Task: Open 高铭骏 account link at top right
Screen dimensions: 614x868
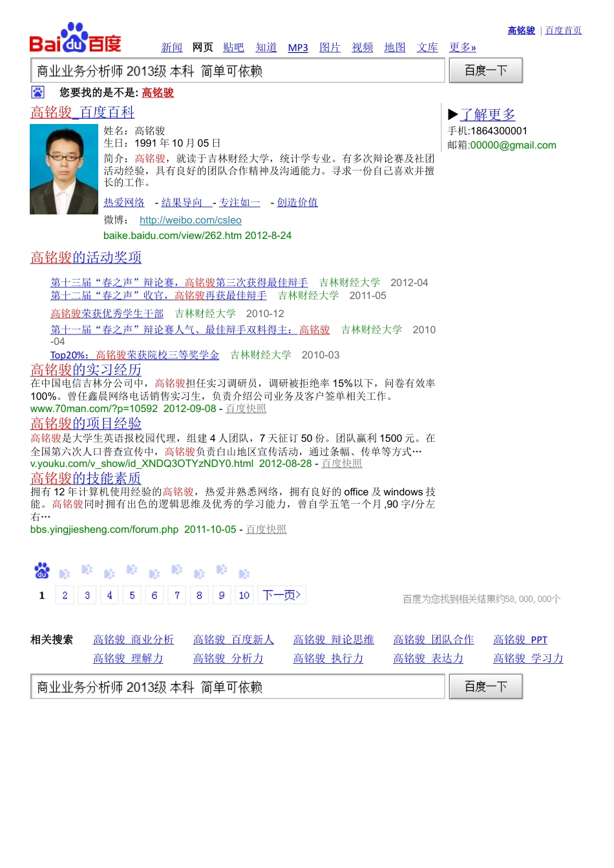Action: point(522,30)
